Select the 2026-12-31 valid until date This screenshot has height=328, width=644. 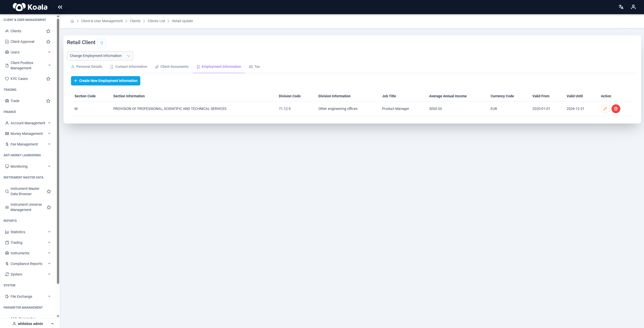point(575,109)
